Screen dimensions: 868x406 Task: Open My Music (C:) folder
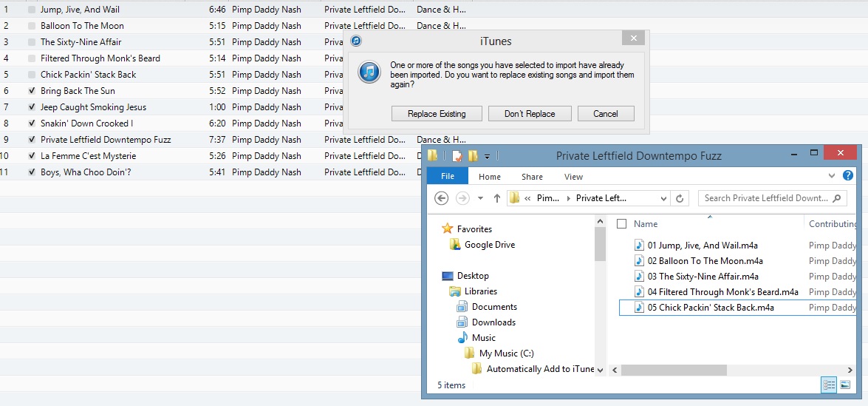point(507,353)
